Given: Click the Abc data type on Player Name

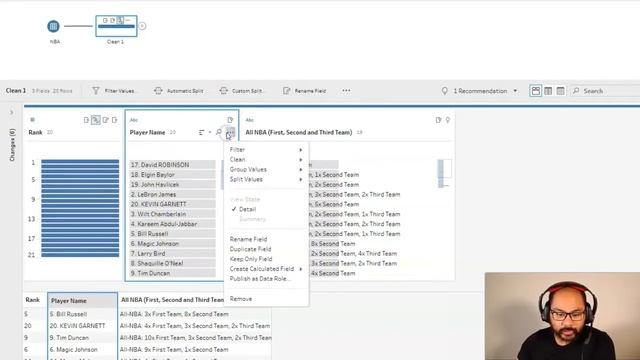Looking at the screenshot, I should [134, 120].
